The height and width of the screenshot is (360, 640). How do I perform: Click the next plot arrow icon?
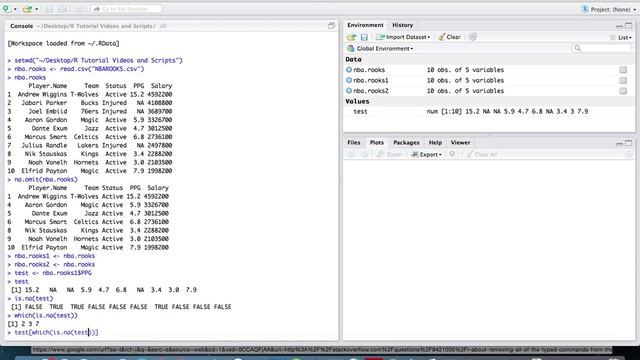[364, 154]
